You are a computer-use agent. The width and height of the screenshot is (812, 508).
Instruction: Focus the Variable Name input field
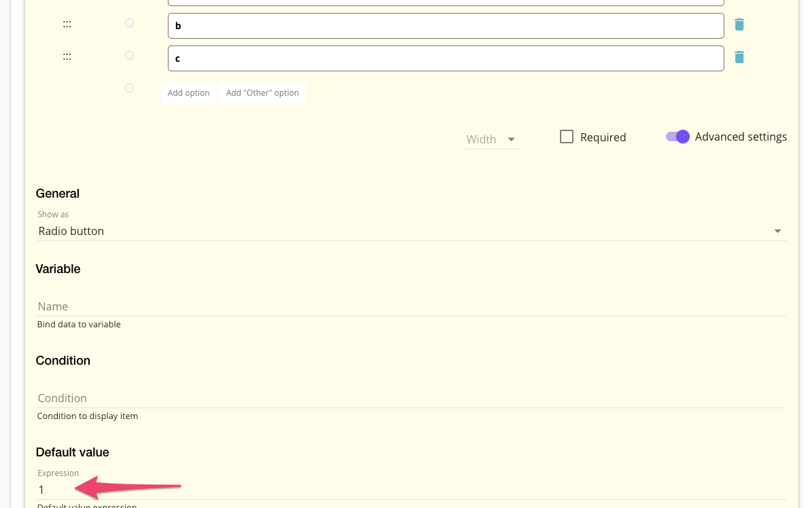[411, 307]
